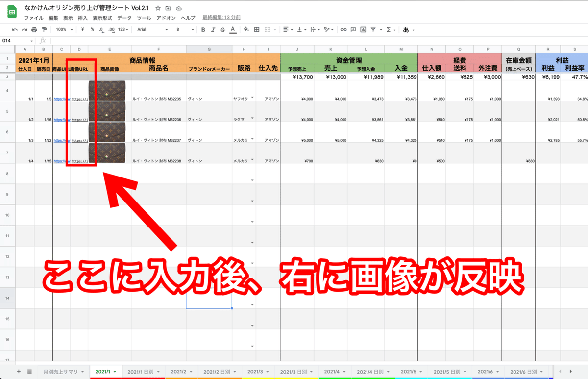The height and width of the screenshot is (379, 588).
Task: Toggle strikethrough formatting
Action: point(223,30)
